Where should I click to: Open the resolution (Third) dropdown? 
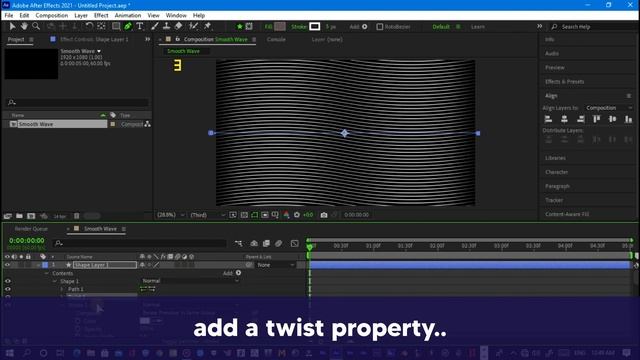point(208,215)
